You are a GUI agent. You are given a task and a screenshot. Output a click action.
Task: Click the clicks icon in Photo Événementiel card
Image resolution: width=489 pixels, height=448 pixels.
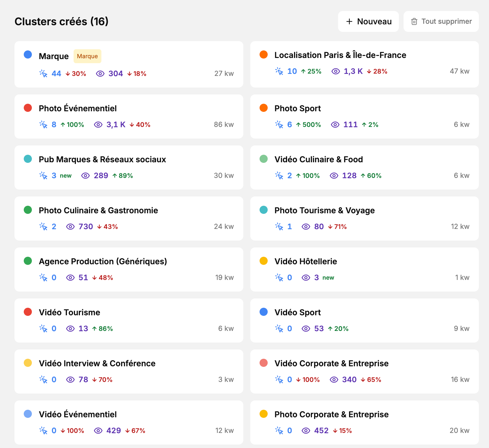(43, 125)
